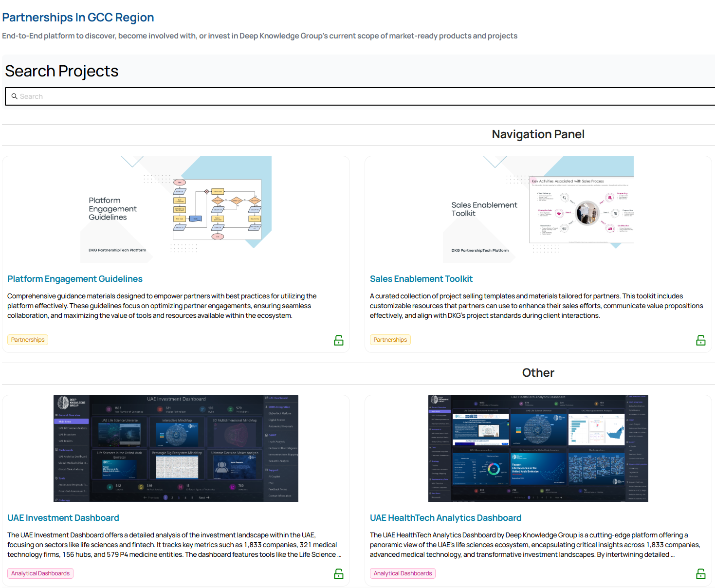Image resolution: width=715 pixels, height=588 pixels.
Task: Click green unlock icon on UAE Investment Dashboard card
Action: 339,574
